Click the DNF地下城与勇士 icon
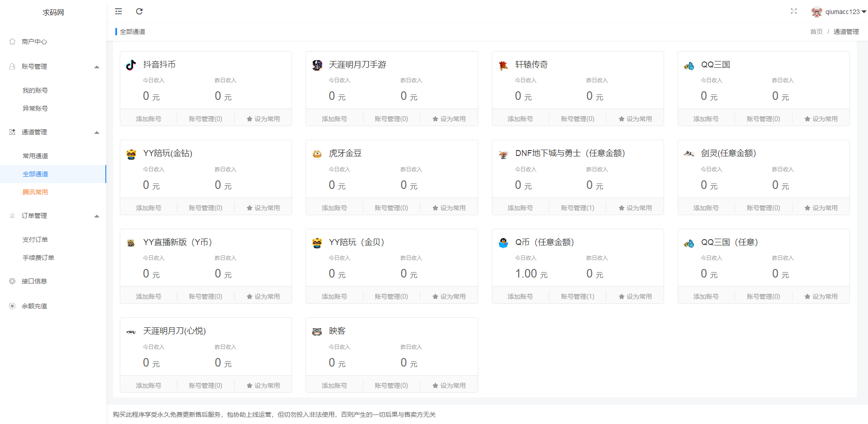The height and width of the screenshot is (424, 868). point(503,155)
